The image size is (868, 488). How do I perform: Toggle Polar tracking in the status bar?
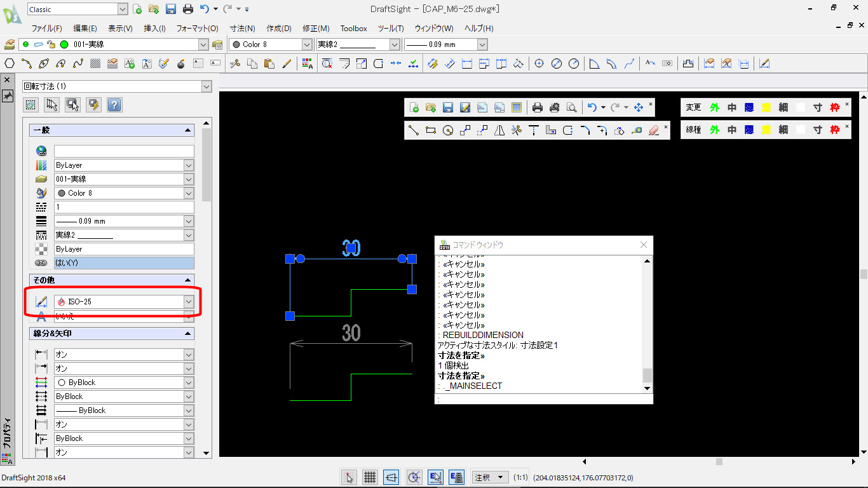tap(414, 477)
